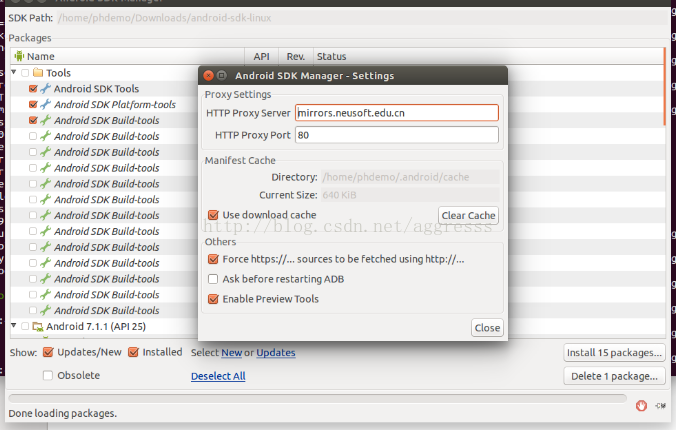Uncheck the checked Android SDK Build-tools checkbox
676x430 pixels.
tap(33, 120)
